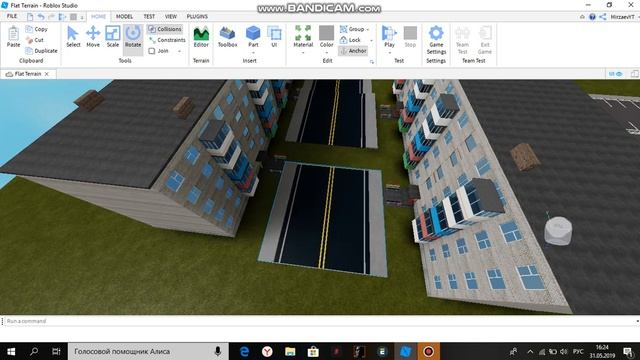640x360 pixels.
Task: Choose the Scale tool
Action: (x=113, y=37)
